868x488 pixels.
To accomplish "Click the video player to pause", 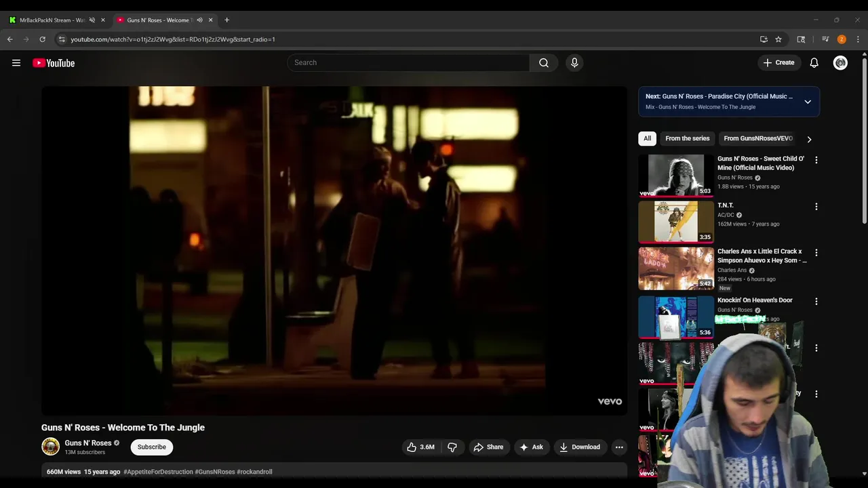I will 334,250.
